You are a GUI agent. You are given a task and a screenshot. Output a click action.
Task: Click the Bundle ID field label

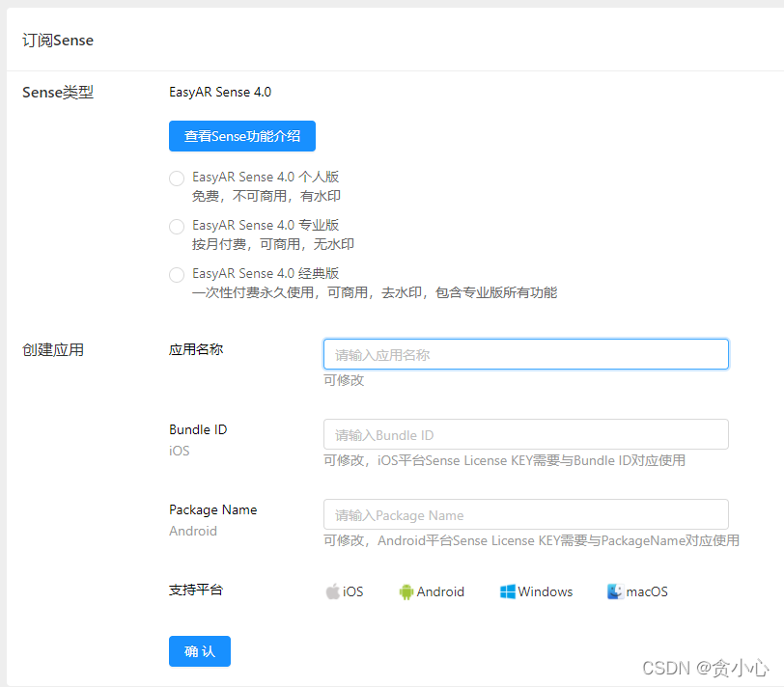pos(198,429)
